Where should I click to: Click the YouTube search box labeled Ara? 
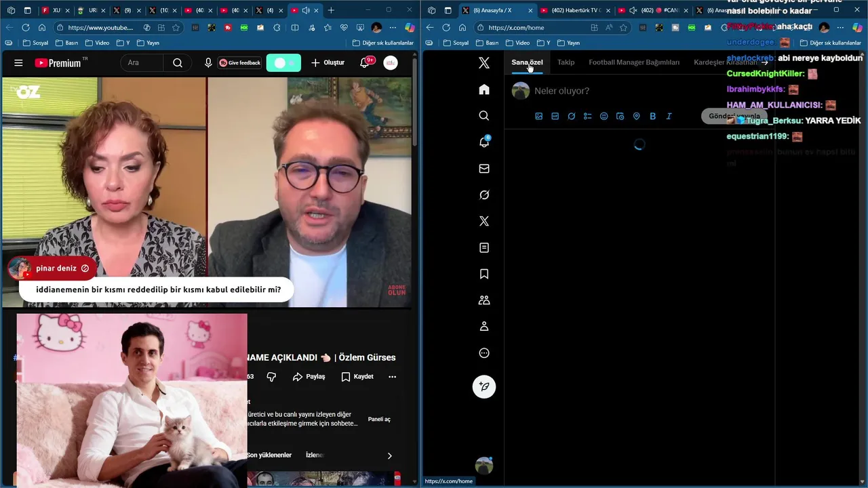point(142,63)
